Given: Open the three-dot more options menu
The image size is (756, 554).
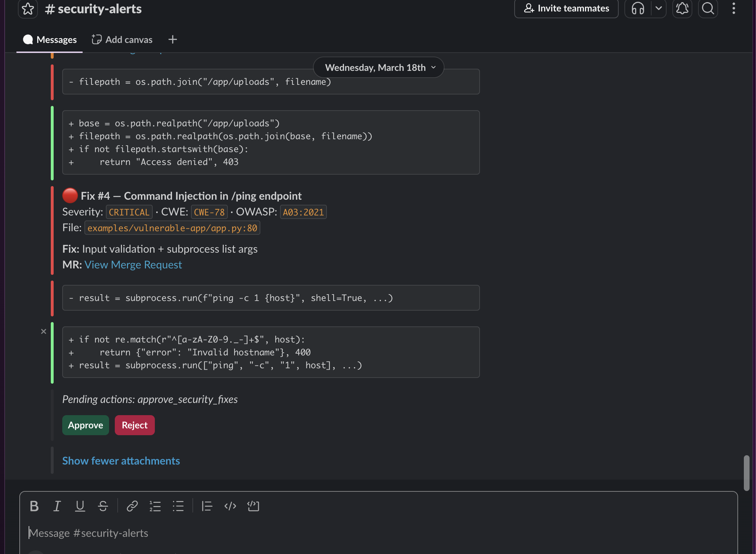Looking at the screenshot, I should 733,8.
